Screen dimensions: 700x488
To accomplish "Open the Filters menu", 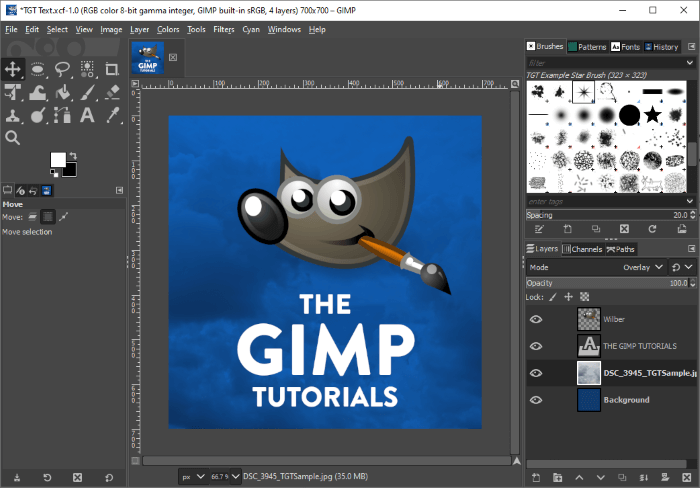I will point(224,29).
